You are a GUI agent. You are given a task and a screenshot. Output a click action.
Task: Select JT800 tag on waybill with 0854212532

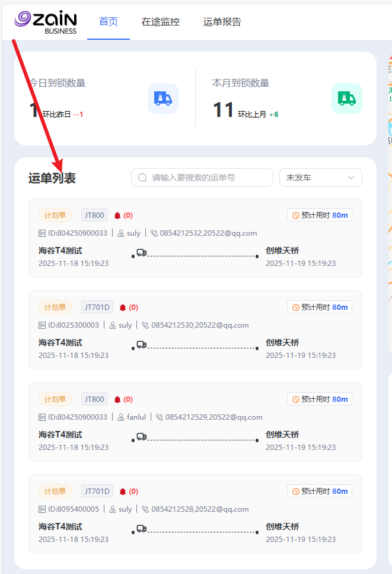94,215
